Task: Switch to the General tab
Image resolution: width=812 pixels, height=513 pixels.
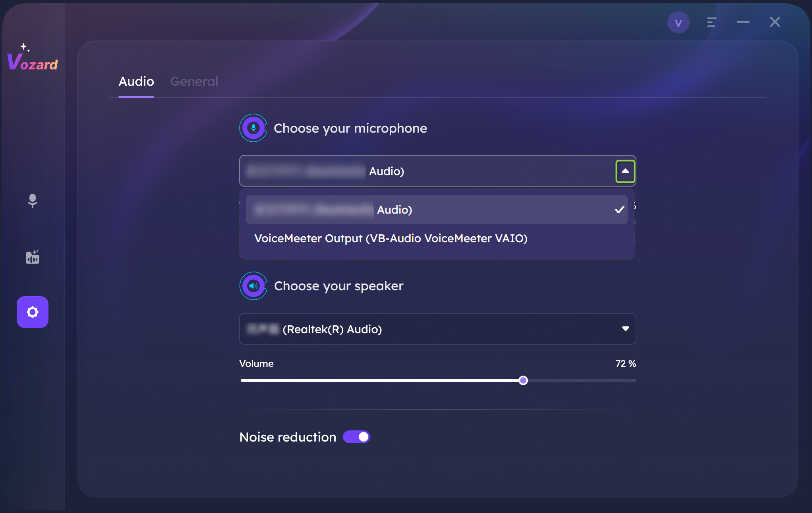Action: point(194,81)
